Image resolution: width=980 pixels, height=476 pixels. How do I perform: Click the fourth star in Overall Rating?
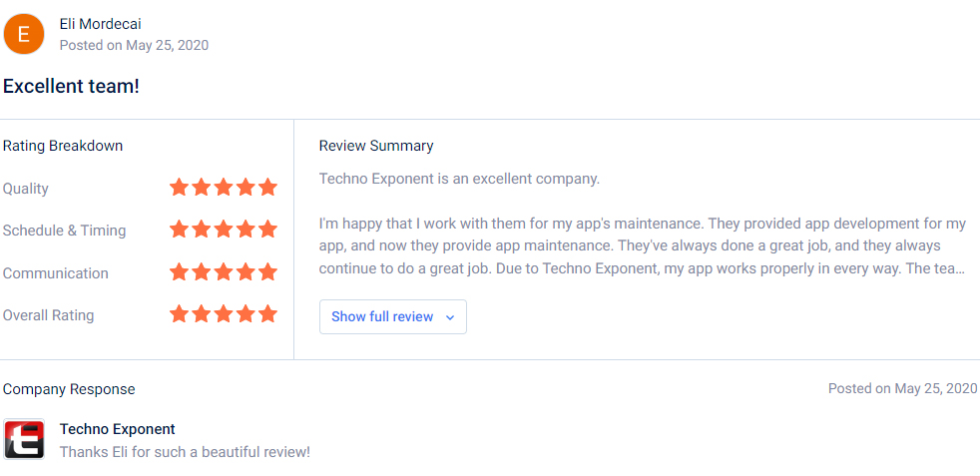click(245, 313)
